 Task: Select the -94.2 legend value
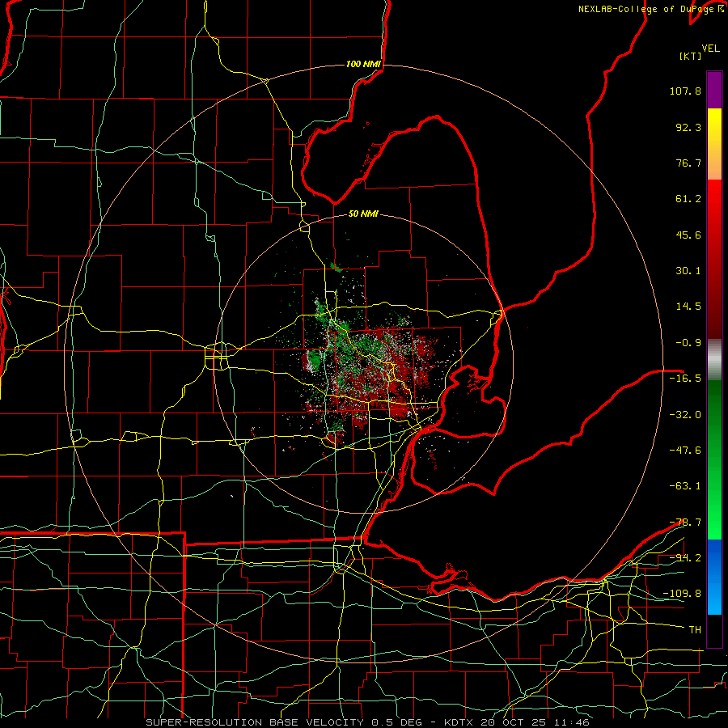[x=685, y=558]
